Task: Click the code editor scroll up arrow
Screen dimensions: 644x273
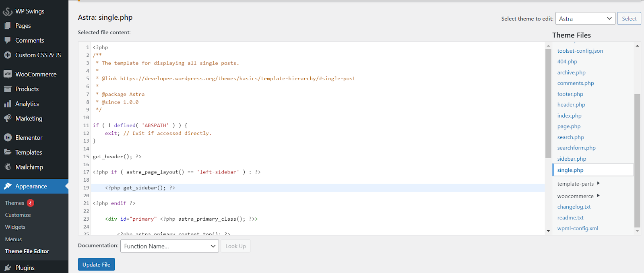Action: [548, 45]
